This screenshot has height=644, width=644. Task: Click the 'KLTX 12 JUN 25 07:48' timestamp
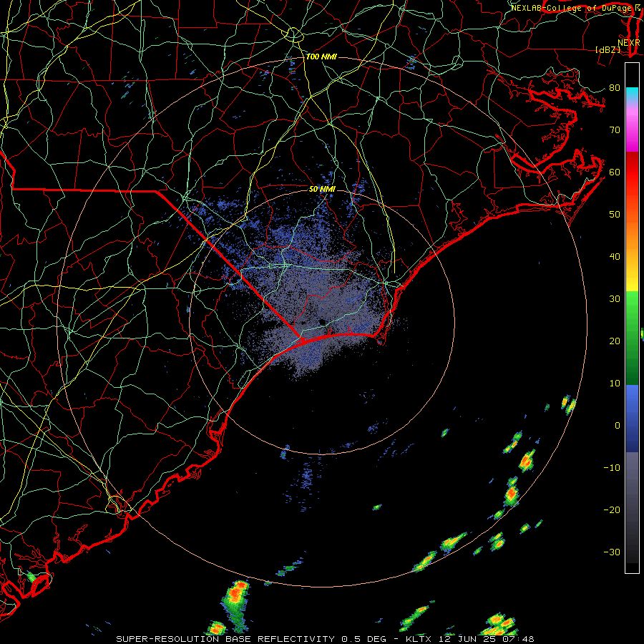[470, 639]
